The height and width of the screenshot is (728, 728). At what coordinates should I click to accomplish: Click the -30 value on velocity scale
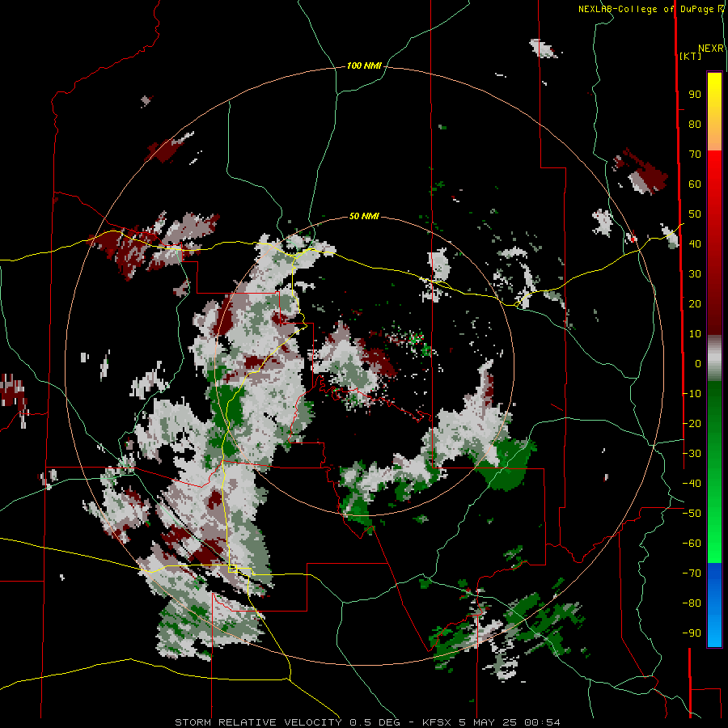click(x=692, y=454)
